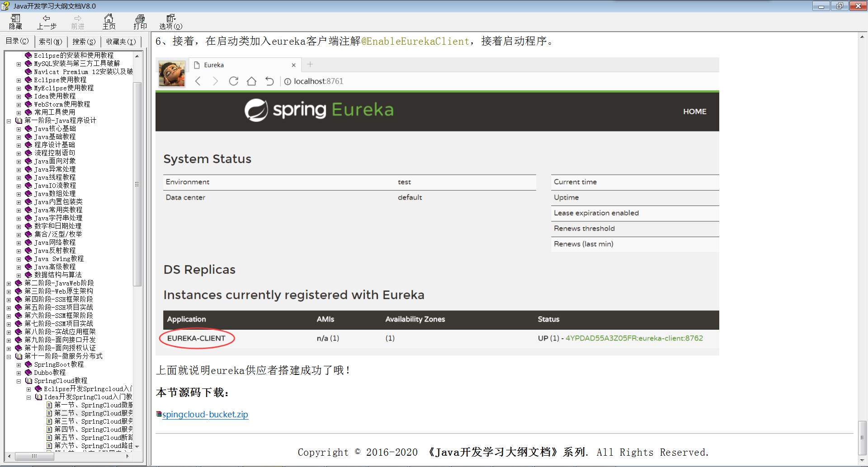The width and height of the screenshot is (868, 467).
Task: Click the open-book icon beside 第一阶段-Java程序设计
Action: tap(19, 121)
